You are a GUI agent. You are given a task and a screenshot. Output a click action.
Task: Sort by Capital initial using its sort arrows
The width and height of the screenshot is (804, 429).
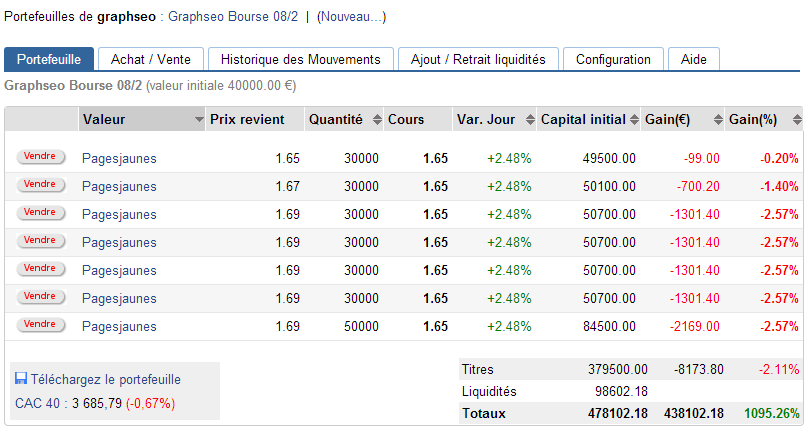[634, 120]
